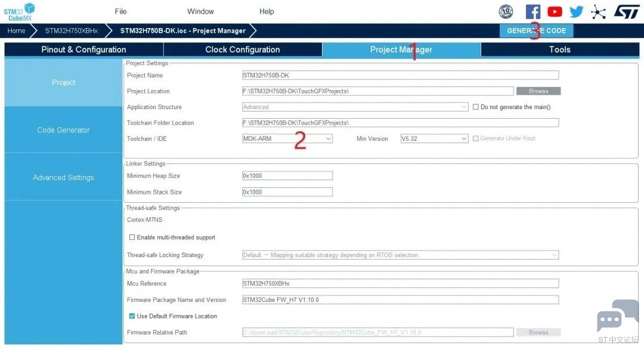Open the Advanced Settings side tab

63,178
